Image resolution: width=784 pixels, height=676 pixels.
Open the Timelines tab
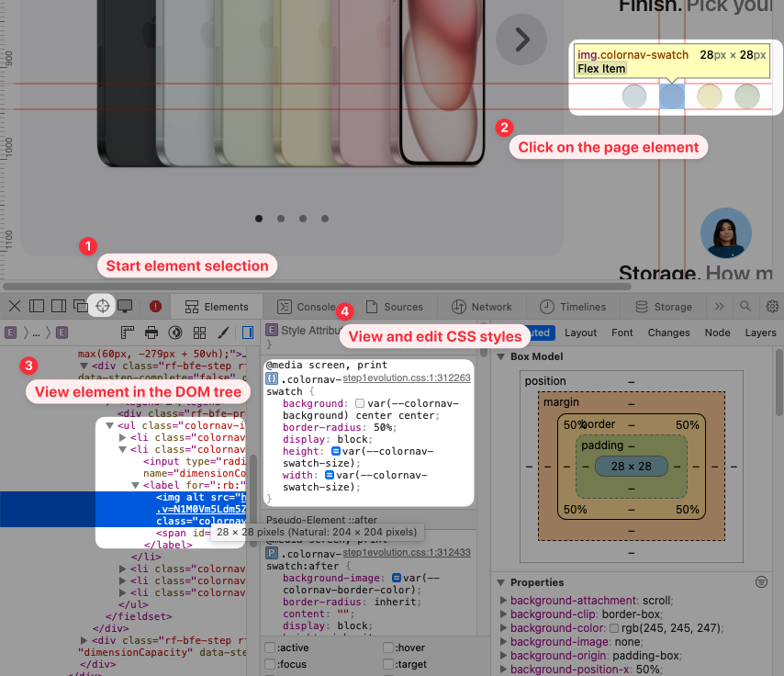tap(573, 307)
